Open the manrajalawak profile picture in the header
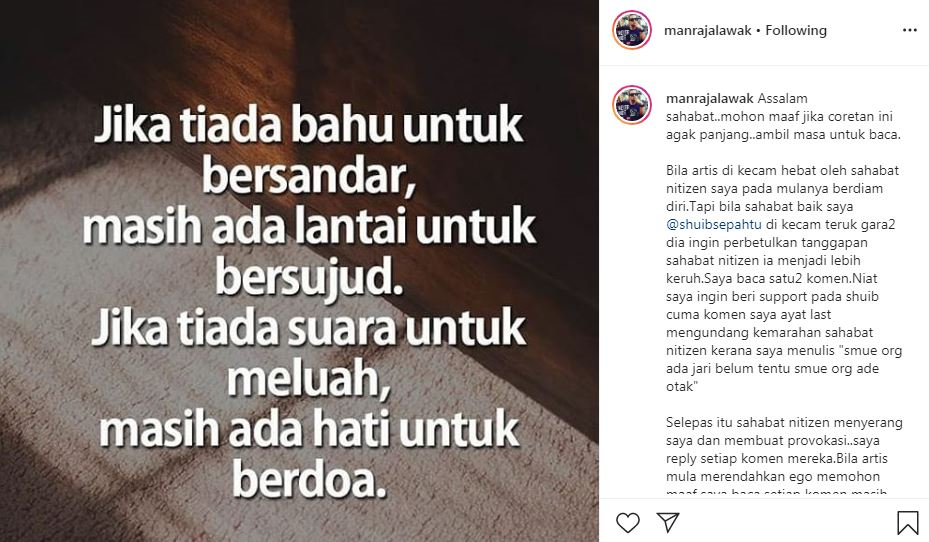Image resolution: width=929 pixels, height=542 pixels. (632, 30)
